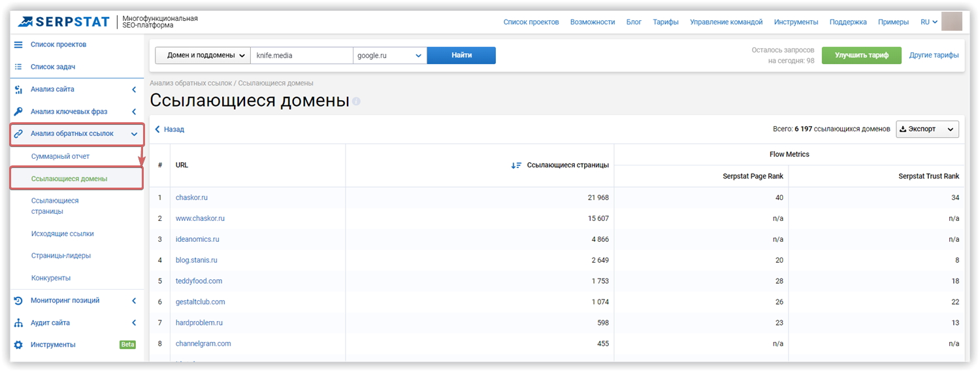Screen dimensions: 980x372
Task: Open the RU language dropdown
Action: [929, 22]
